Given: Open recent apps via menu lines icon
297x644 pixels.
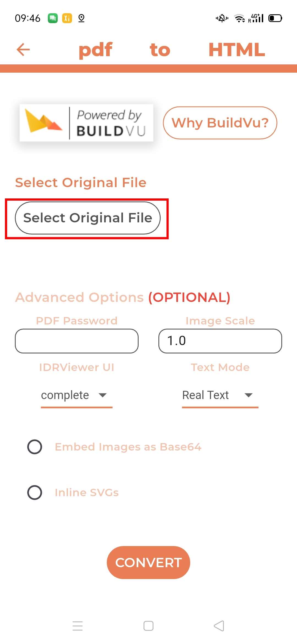Looking at the screenshot, I should coord(78,626).
